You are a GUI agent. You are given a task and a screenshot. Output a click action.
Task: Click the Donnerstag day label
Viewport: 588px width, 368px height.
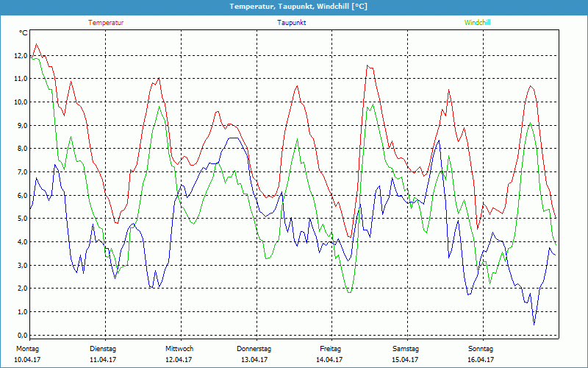click(x=254, y=349)
